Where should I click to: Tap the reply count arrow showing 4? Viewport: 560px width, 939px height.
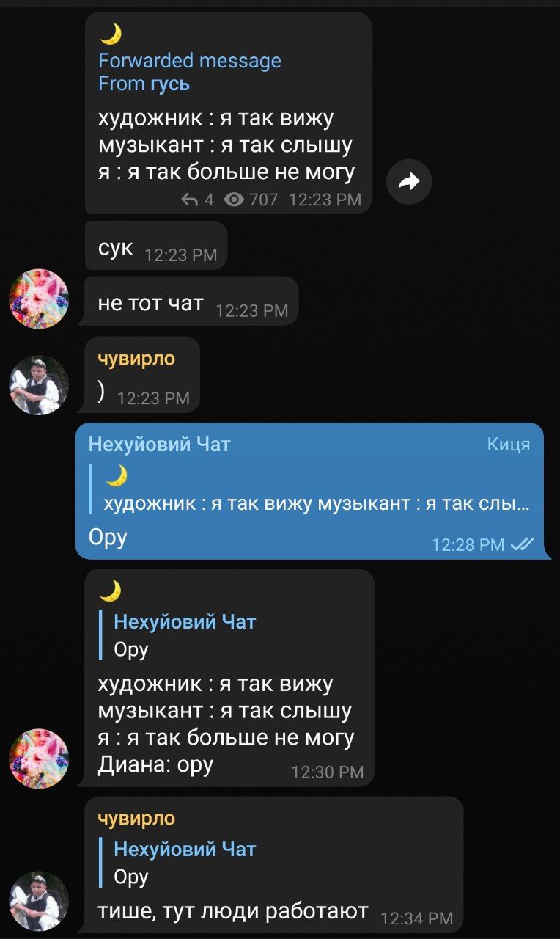tap(189, 200)
